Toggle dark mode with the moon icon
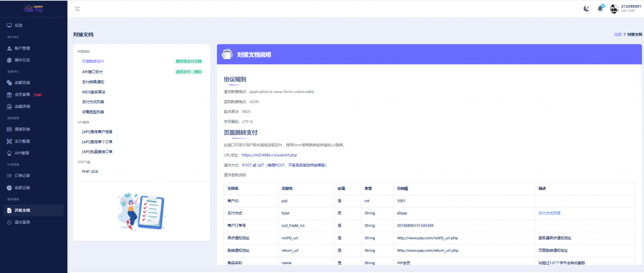Image resolution: width=644 pixels, height=273 pixels. [x=587, y=9]
